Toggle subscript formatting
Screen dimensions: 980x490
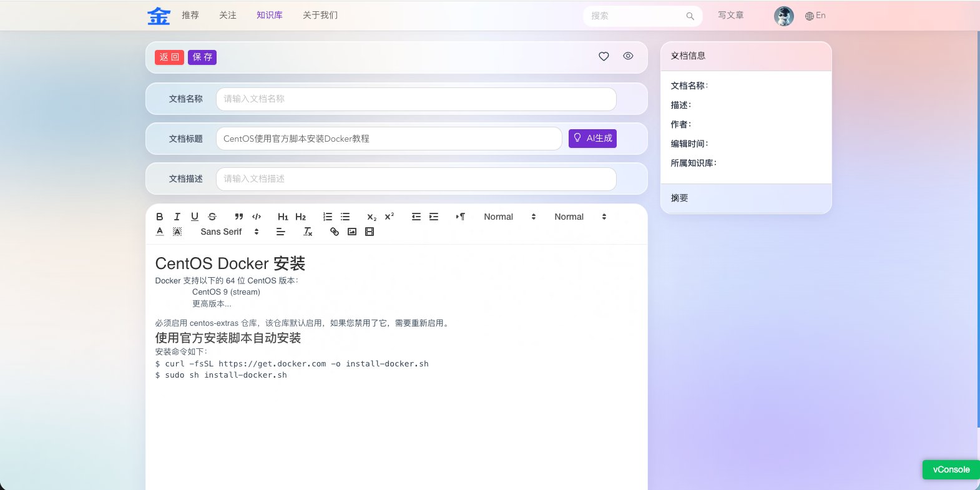click(x=372, y=217)
